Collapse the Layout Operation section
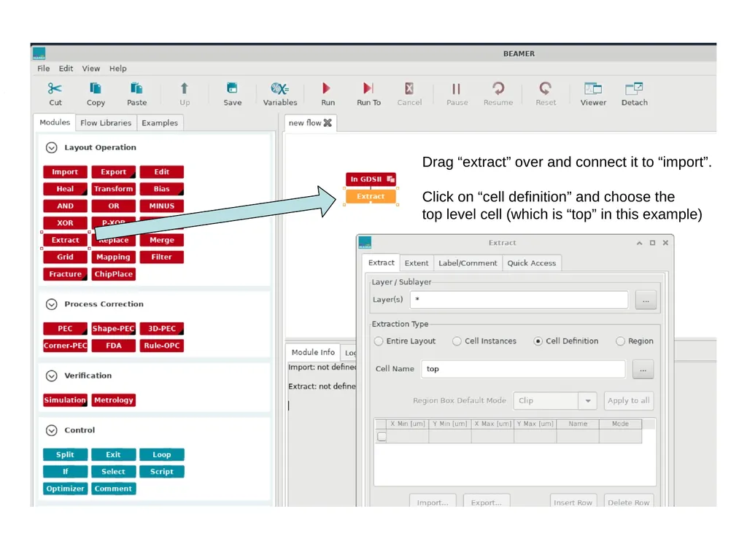Screen dimensions: 747x560 tap(52, 147)
